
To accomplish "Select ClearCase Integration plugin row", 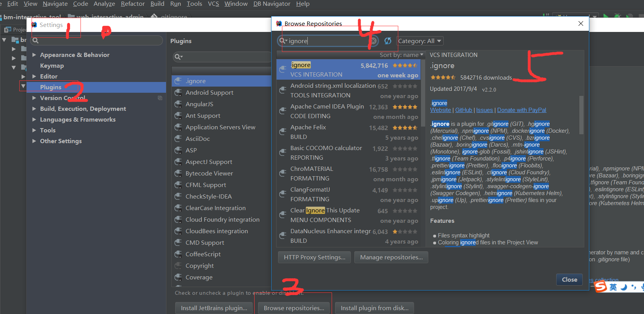I will tap(221, 208).
